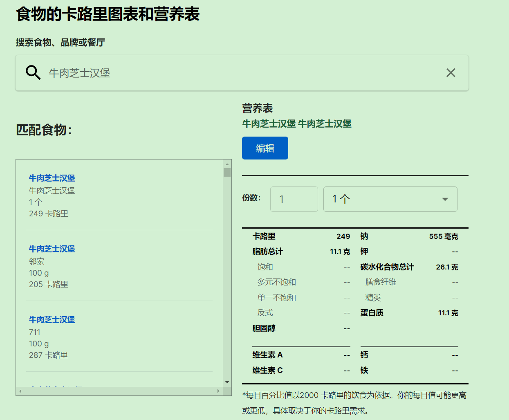Click the up arrow of the food list scrollbar
Screen dimensions: 509x420
(227, 164)
